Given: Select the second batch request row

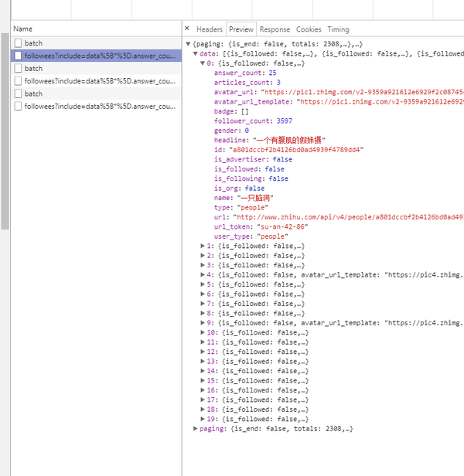Looking at the screenshot, I should pyautogui.click(x=96, y=68).
